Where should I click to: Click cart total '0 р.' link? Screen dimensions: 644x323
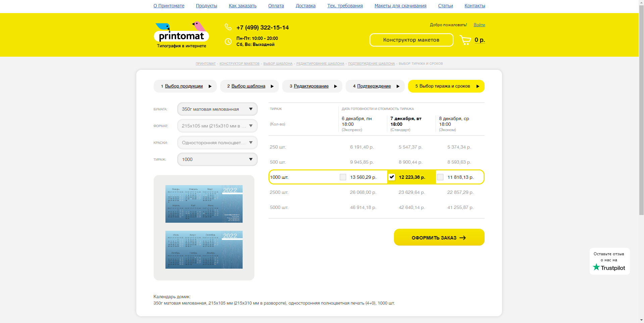pyautogui.click(x=480, y=40)
